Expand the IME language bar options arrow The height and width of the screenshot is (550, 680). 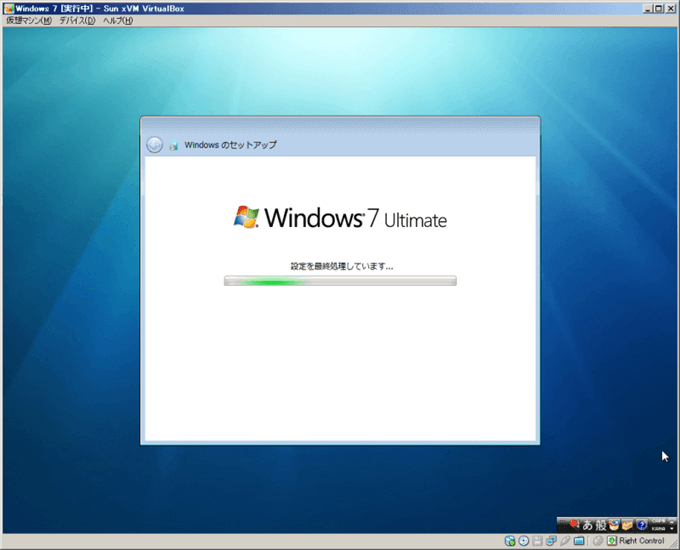(672, 527)
